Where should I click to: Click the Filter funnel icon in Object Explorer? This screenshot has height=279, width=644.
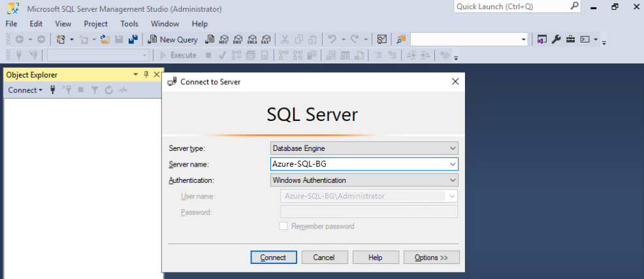pyautogui.click(x=95, y=90)
